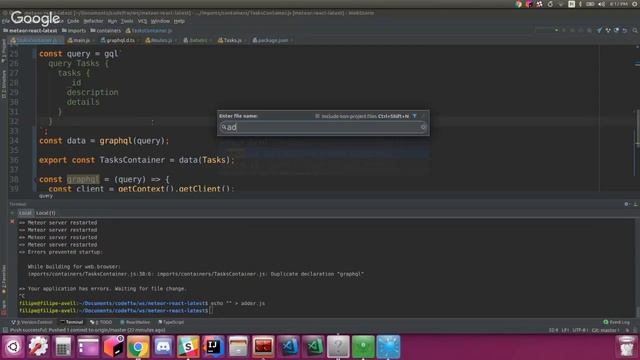The image size is (640, 360).
Task: Open Discord from dock
Action: (163, 347)
